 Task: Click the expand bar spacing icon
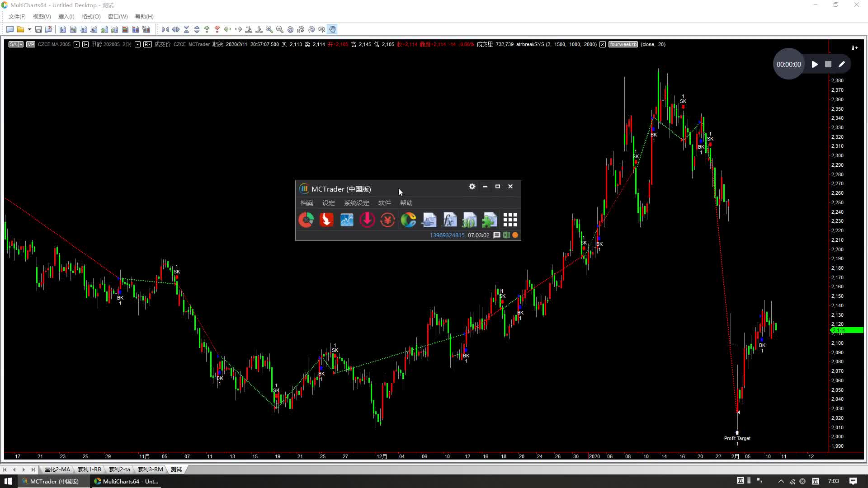pyautogui.click(x=176, y=29)
